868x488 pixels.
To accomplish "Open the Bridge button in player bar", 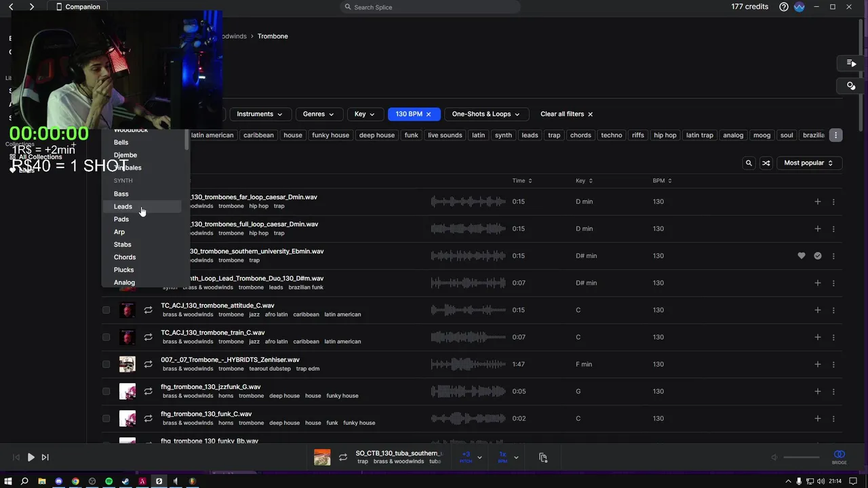I will 840,457.
